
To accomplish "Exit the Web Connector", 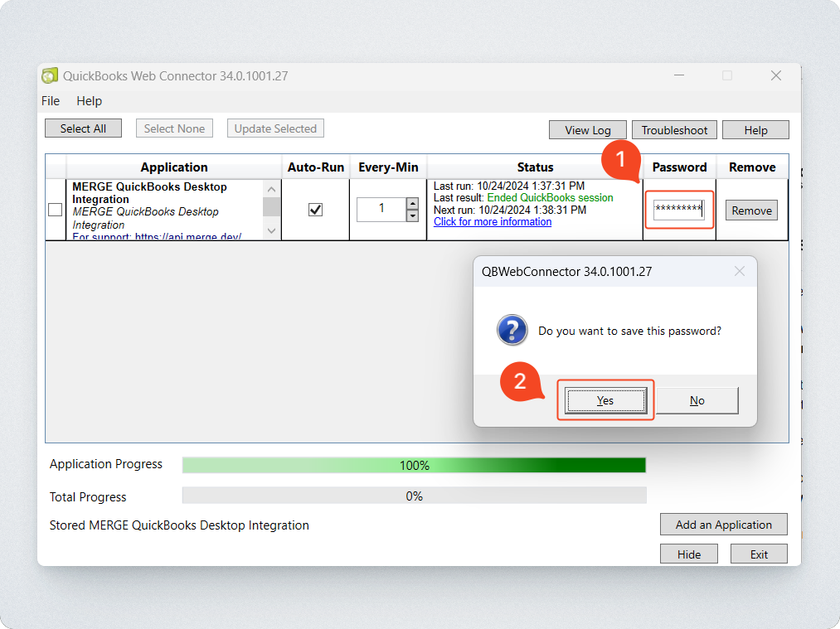I will [759, 554].
